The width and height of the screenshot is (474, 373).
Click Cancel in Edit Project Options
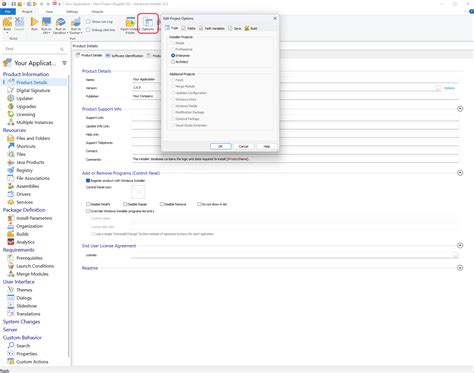243,146
